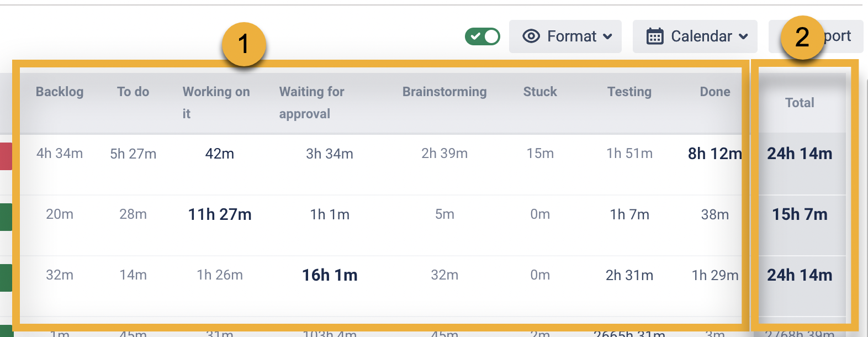The image size is (868, 337).
Task: Click the calendar icon
Action: point(655,36)
